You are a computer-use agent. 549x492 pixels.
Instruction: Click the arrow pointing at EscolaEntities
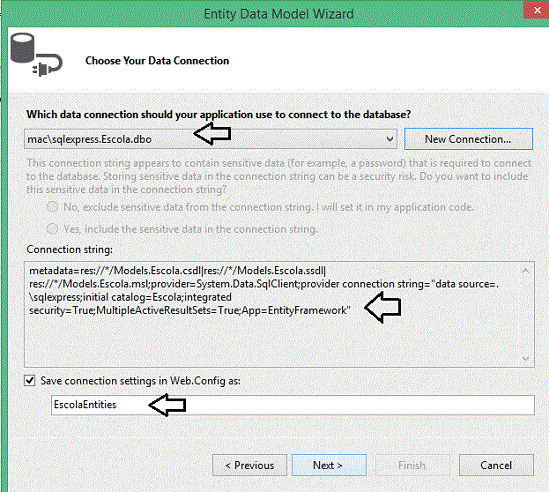[167, 405]
